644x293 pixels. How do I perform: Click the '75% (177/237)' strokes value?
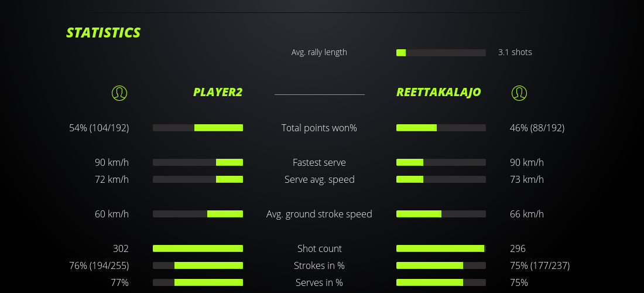coord(540,265)
